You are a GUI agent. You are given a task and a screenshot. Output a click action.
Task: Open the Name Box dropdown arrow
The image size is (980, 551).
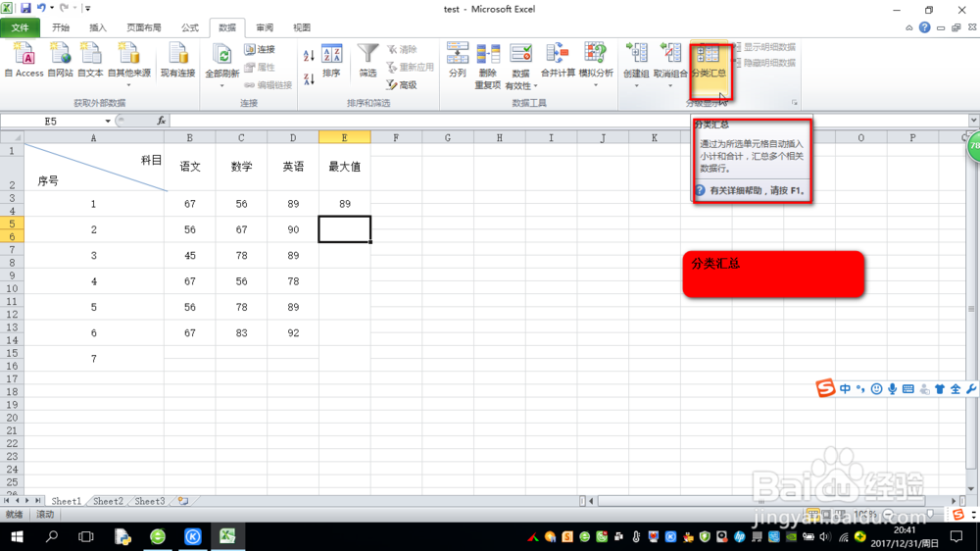coord(108,121)
